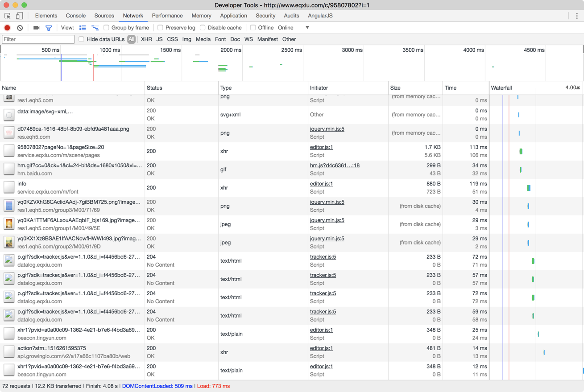Sort by Size column header
The image size is (584, 392).
[415, 88]
